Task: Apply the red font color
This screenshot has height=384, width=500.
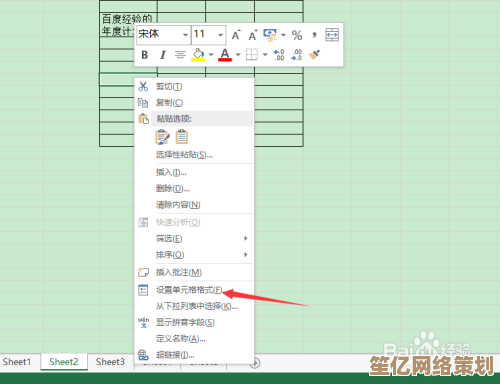Action: [x=225, y=55]
